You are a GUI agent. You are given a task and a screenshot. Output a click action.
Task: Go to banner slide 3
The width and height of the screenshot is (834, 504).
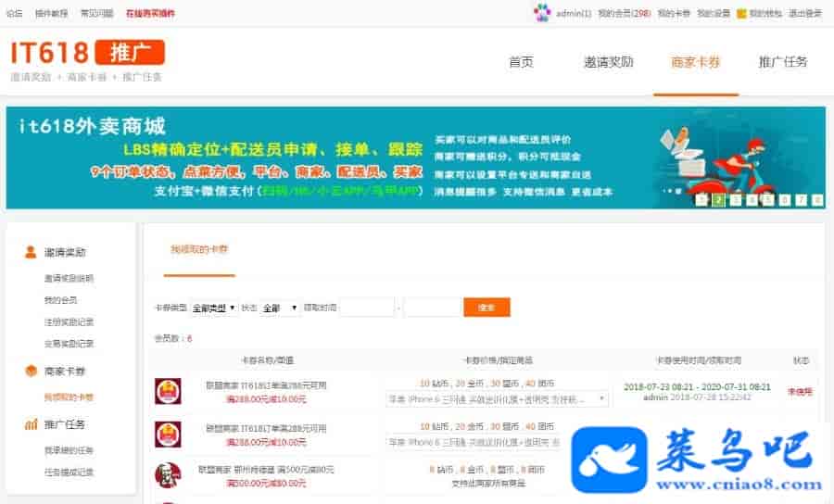[735, 200]
